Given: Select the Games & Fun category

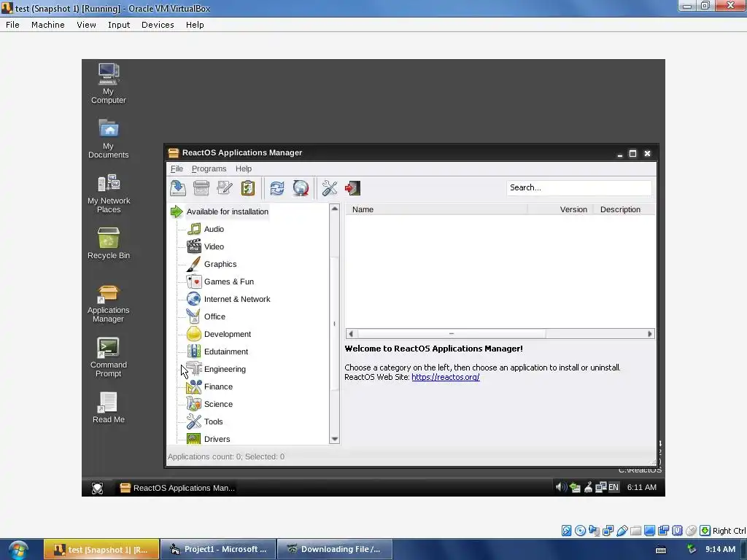Looking at the screenshot, I should tap(228, 282).
